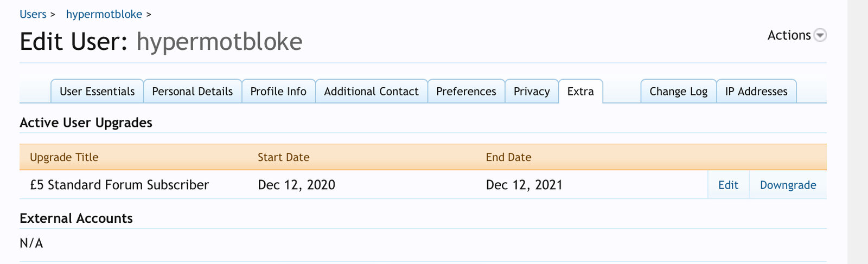
Task: Select the Additional Contact tab
Action: pos(372,91)
